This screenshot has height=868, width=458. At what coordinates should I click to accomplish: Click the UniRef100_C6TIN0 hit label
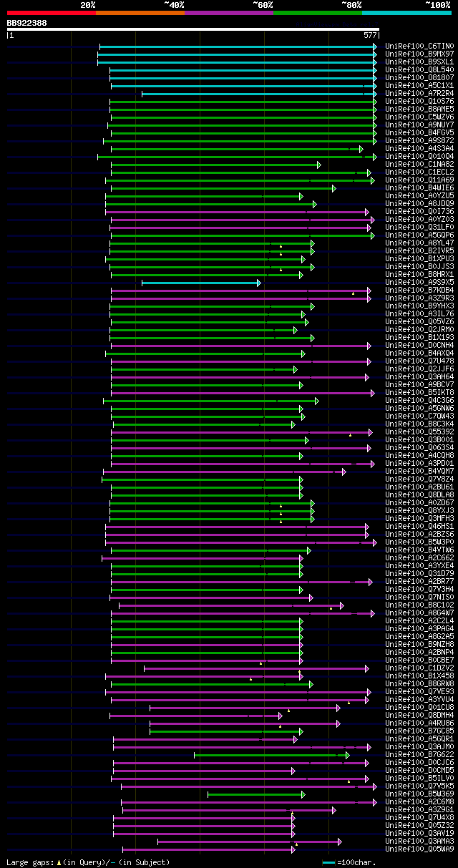click(x=419, y=47)
